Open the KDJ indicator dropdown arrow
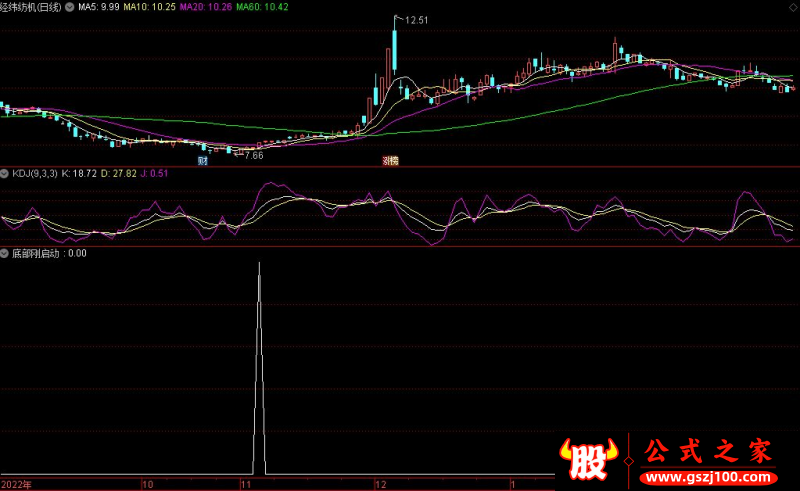 [x=5, y=174]
